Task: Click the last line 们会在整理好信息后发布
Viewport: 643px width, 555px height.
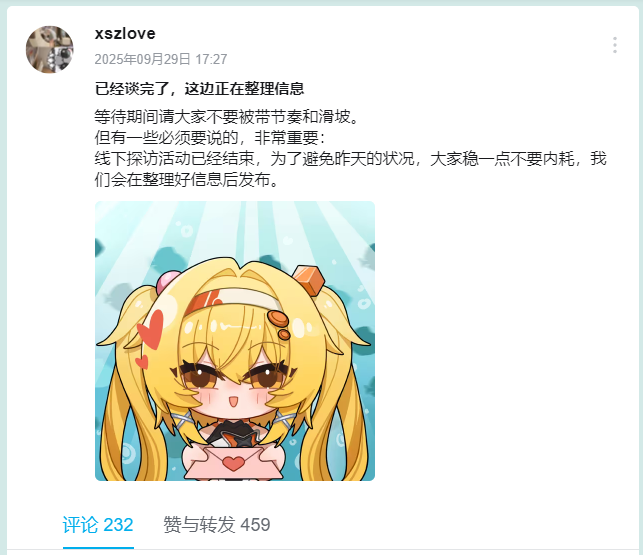Action: (x=187, y=180)
